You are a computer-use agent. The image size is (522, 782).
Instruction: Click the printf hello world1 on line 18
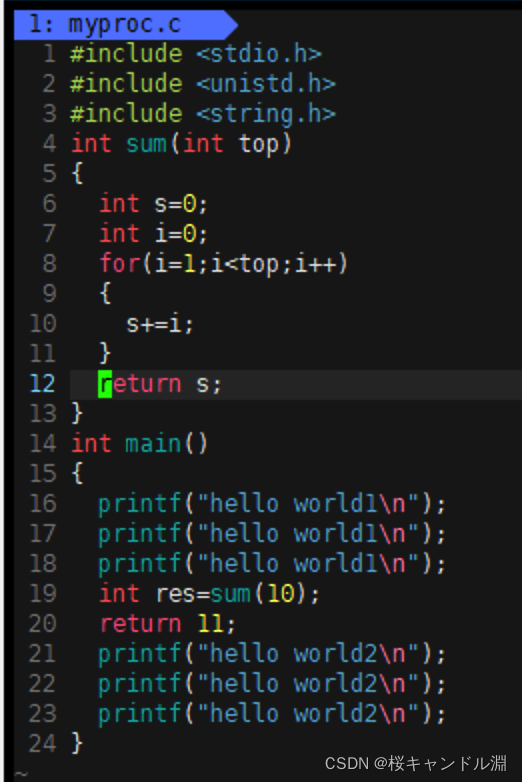[x=272, y=564]
